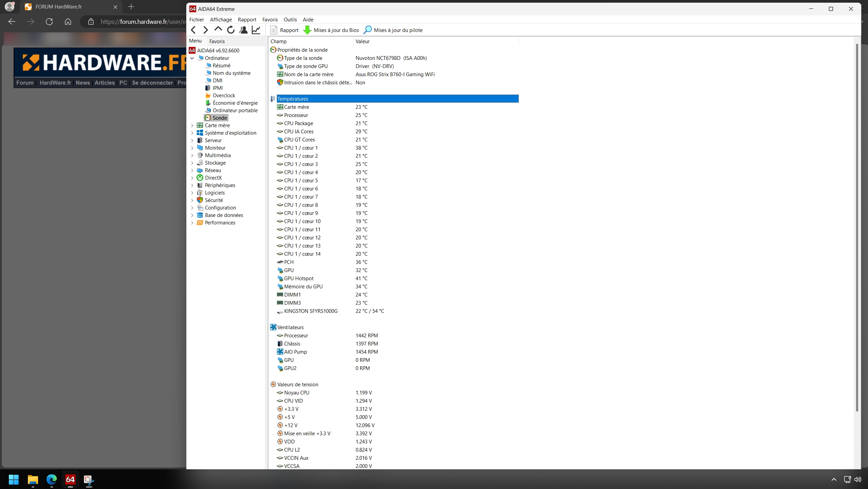
Task: Click the AIDA64 forward navigation arrow
Action: pyautogui.click(x=205, y=30)
